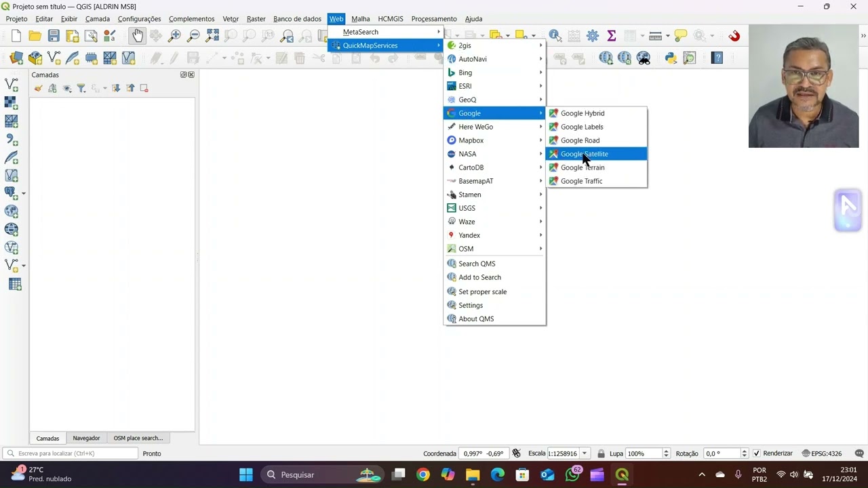Open the Processing Toolbox gear icon

pos(593,36)
